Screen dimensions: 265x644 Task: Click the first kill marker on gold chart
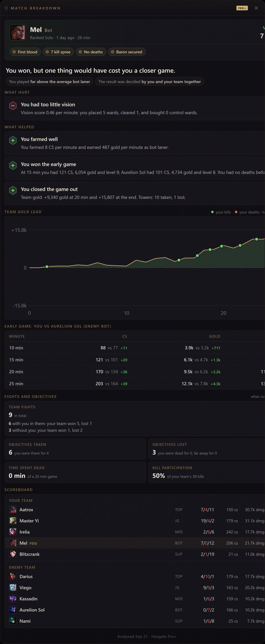click(47, 267)
